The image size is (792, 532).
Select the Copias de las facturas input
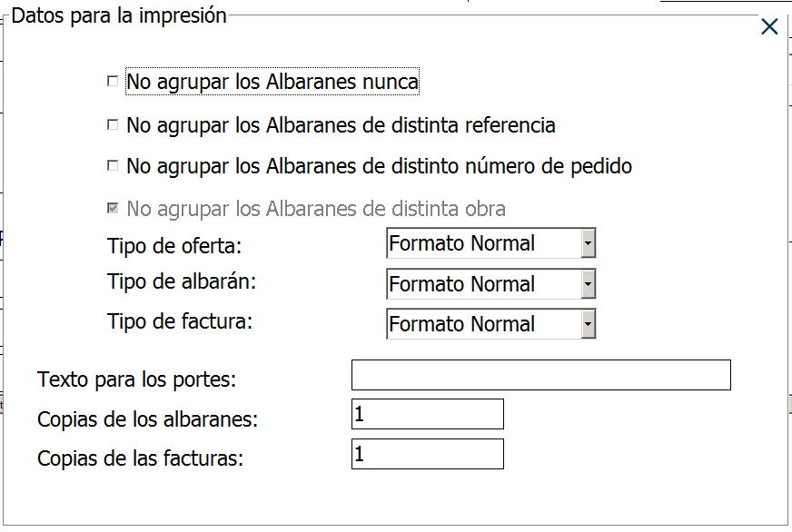427,454
